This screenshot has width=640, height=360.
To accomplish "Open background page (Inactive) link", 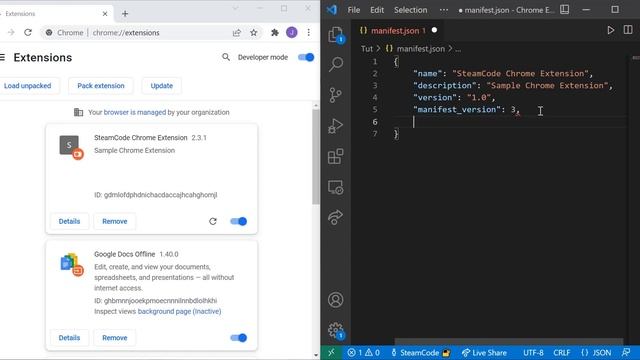I will point(179,311).
